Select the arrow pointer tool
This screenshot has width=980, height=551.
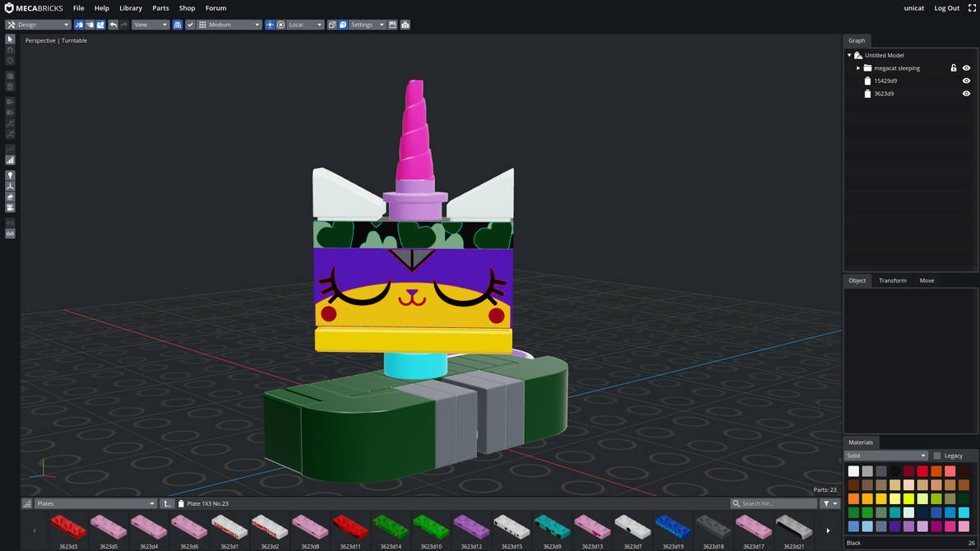10,39
